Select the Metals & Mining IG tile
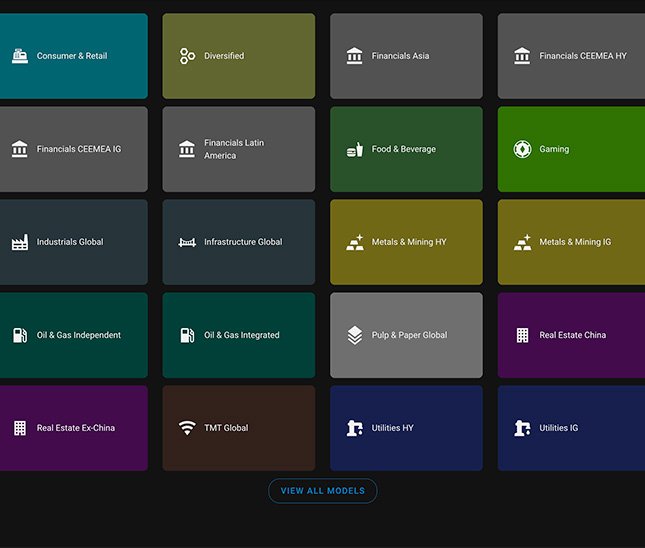 click(x=571, y=242)
